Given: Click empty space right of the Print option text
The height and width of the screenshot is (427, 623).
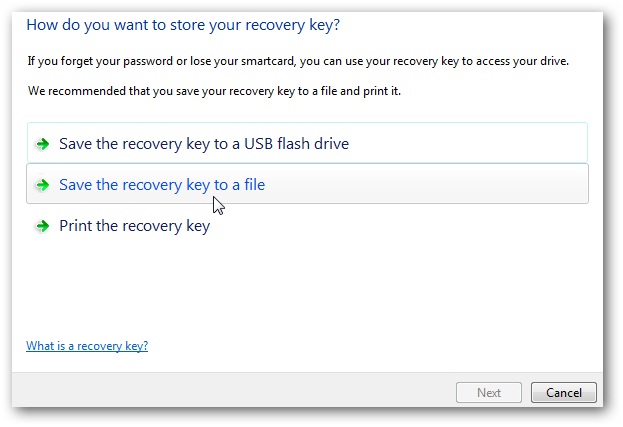Looking at the screenshot, I should coord(420,226).
